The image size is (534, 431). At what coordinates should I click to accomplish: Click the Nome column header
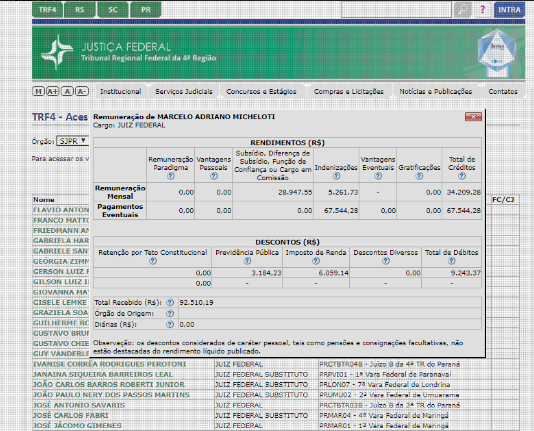click(x=44, y=200)
